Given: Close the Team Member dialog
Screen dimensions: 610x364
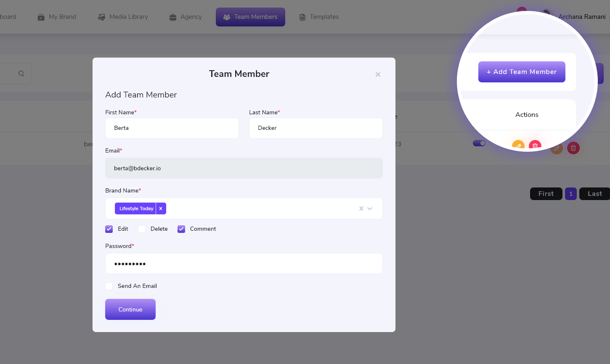Looking at the screenshot, I should (x=378, y=74).
